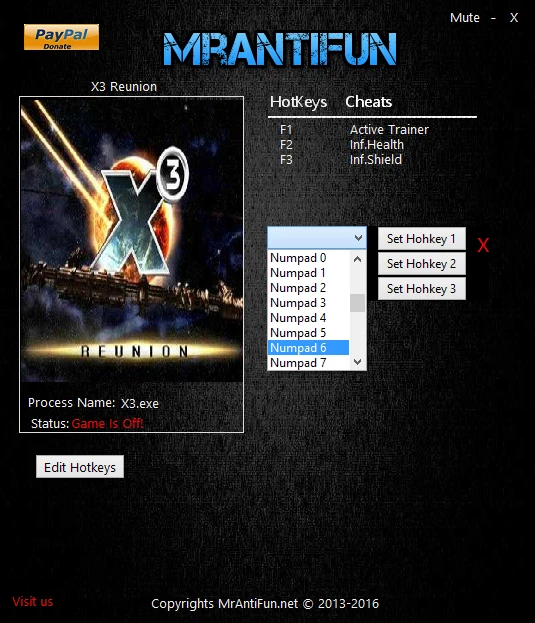Click the F1 hotkey label
535x623 pixels.
286,130
